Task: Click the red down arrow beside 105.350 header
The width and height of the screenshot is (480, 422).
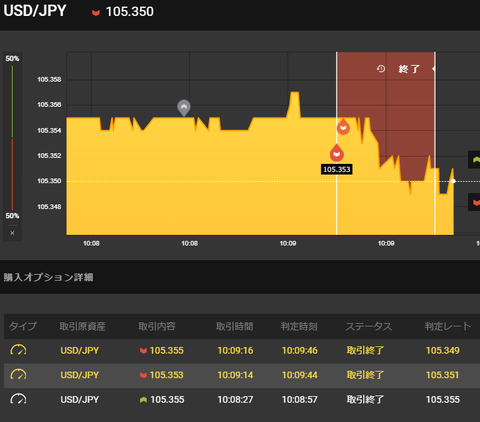Action: (96, 13)
